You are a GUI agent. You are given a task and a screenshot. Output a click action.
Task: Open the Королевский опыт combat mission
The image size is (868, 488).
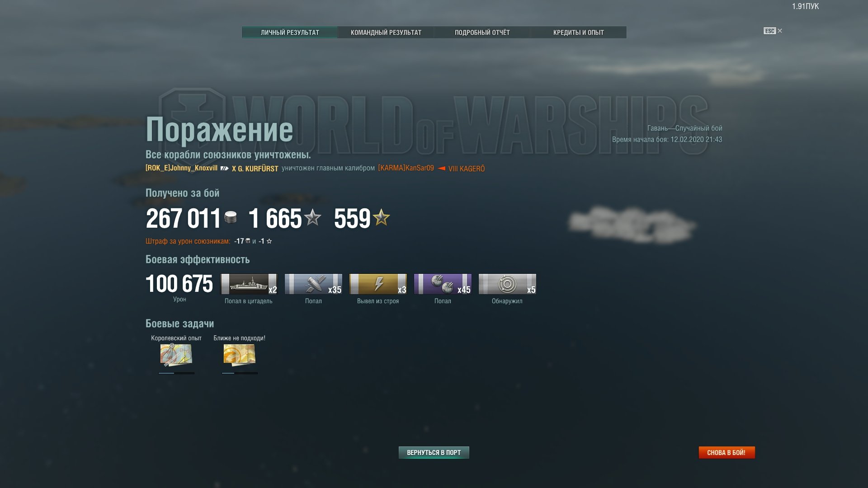click(x=176, y=355)
